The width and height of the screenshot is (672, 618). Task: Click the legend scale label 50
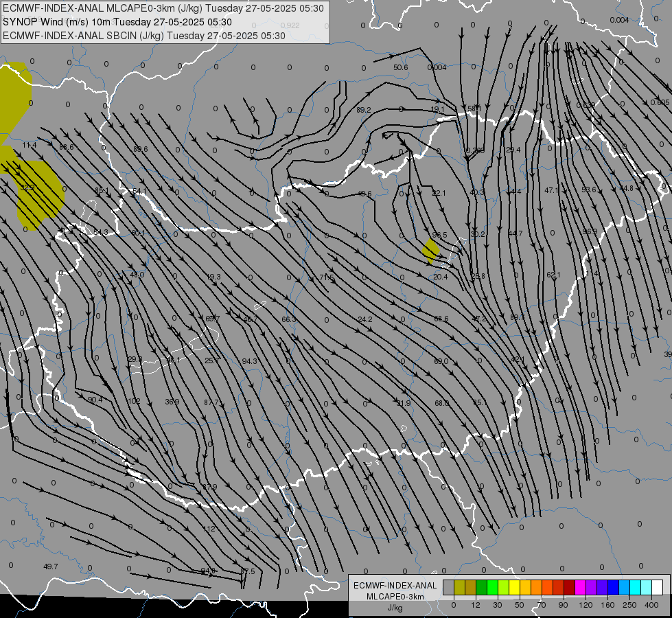519,605
